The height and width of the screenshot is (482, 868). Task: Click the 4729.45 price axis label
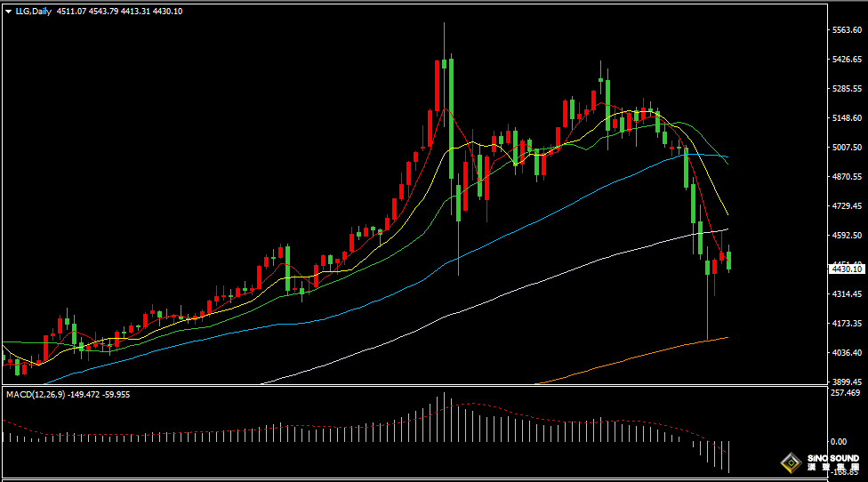click(x=846, y=206)
